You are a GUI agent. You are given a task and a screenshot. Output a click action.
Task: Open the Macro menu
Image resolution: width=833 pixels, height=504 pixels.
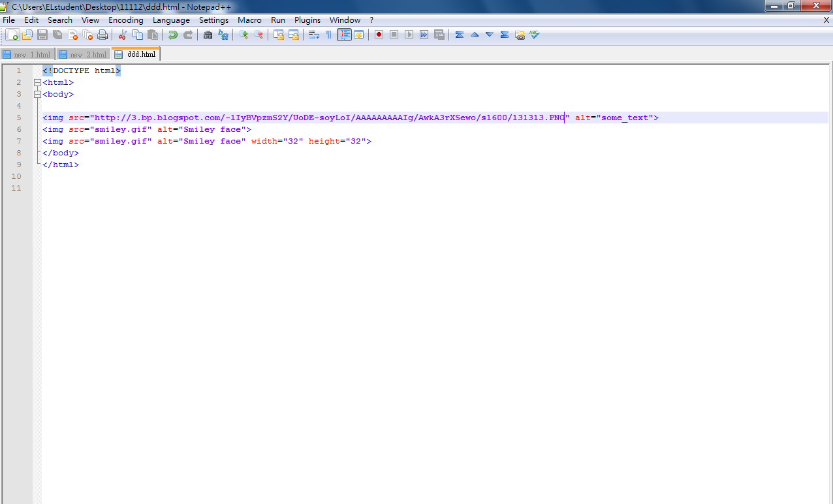coord(249,20)
